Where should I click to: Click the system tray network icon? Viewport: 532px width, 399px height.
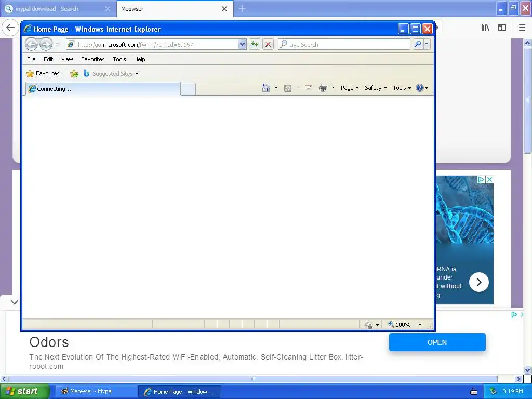(494, 392)
